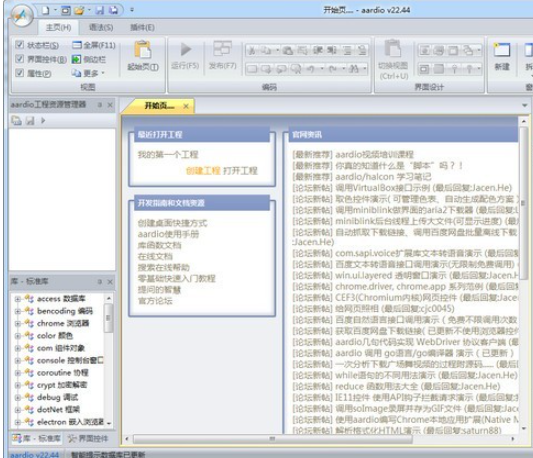Image resolution: width=533 pixels, height=458 pixels.
Task: Pin the 库 - 标准库 panel
Action: coord(100,282)
